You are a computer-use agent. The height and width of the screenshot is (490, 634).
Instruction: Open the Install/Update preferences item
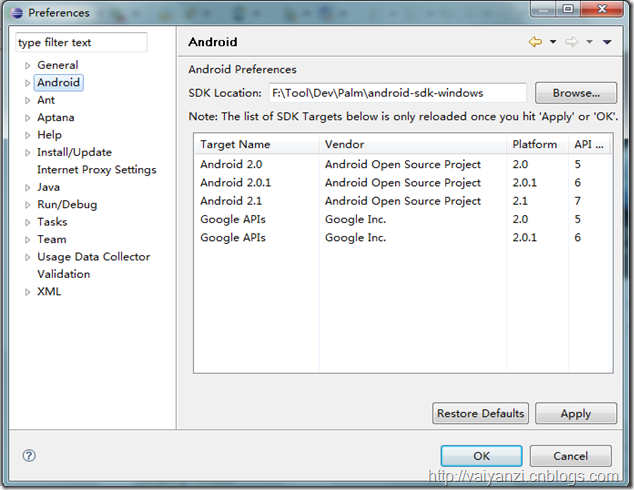pyautogui.click(x=74, y=152)
